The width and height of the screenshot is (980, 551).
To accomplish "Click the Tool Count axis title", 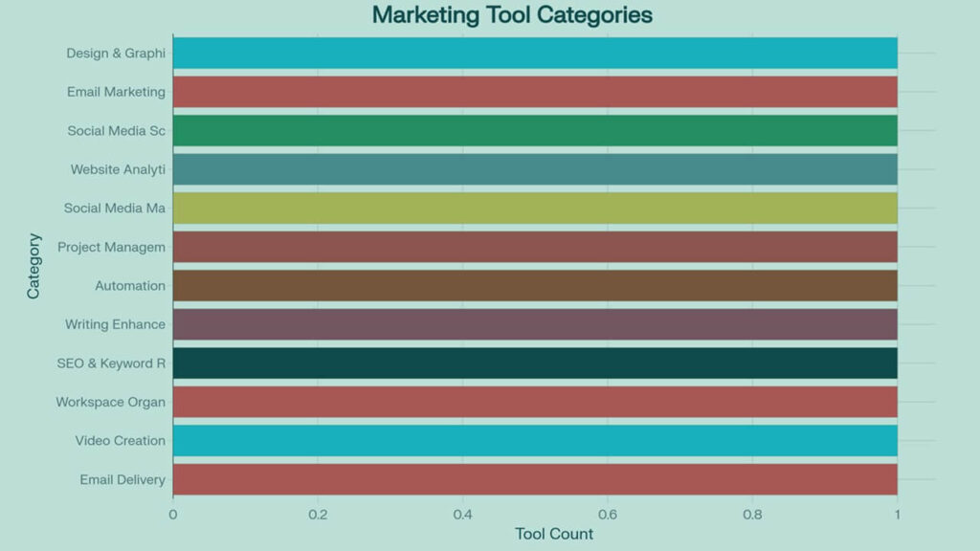I will pos(554,534).
